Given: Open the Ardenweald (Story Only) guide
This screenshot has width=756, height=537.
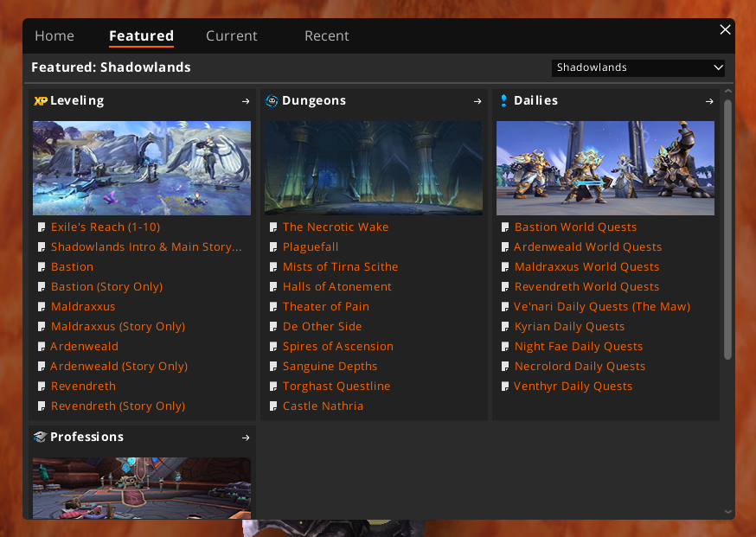Looking at the screenshot, I should click(119, 367).
